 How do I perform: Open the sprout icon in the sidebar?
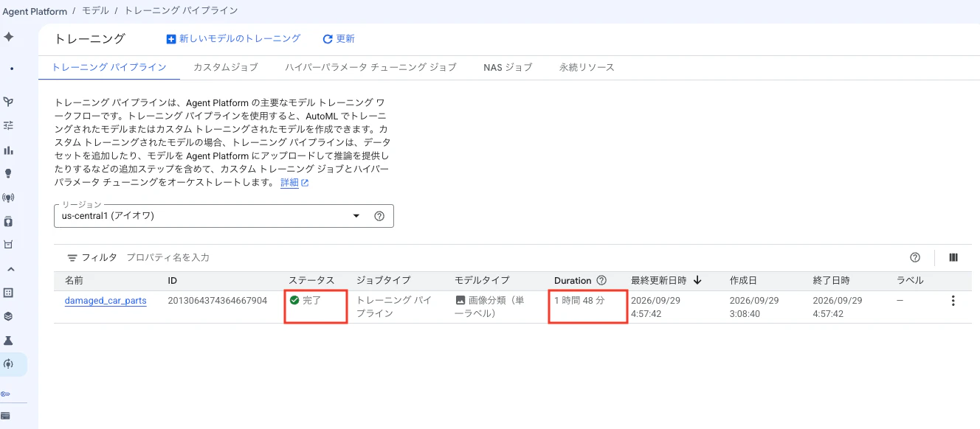[9, 102]
